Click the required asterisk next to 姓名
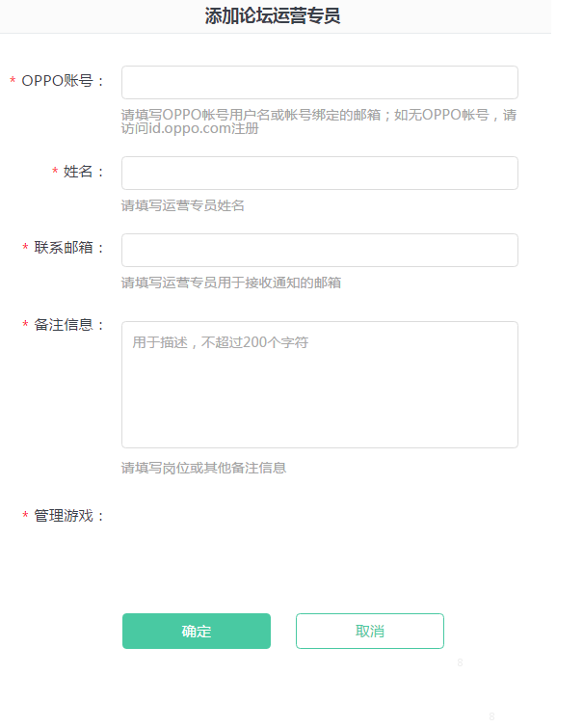Viewport: 583px width, 728px height. (55, 172)
